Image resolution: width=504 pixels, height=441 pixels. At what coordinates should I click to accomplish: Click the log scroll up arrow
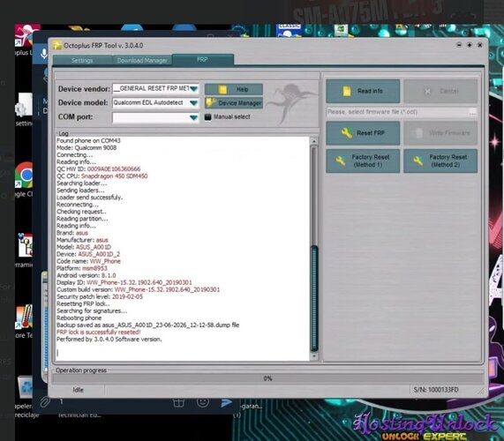314,141
